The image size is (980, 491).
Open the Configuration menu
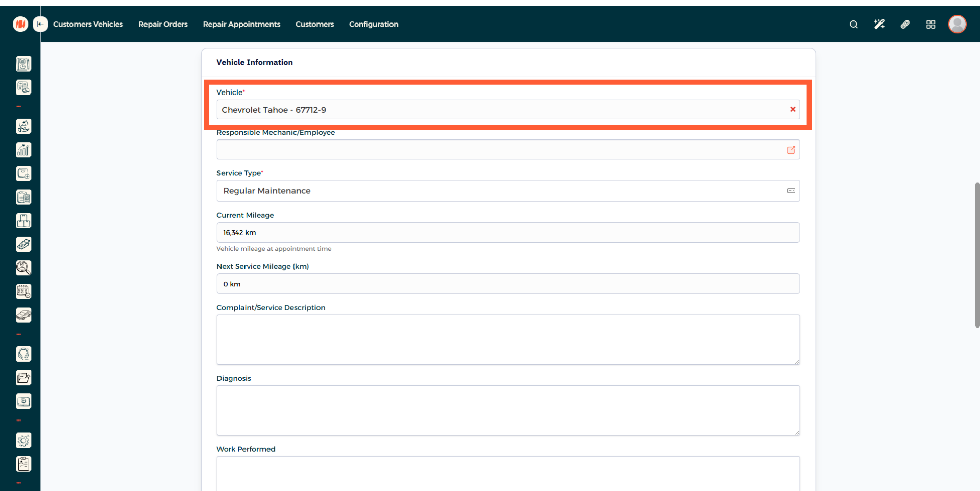coord(373,24)
